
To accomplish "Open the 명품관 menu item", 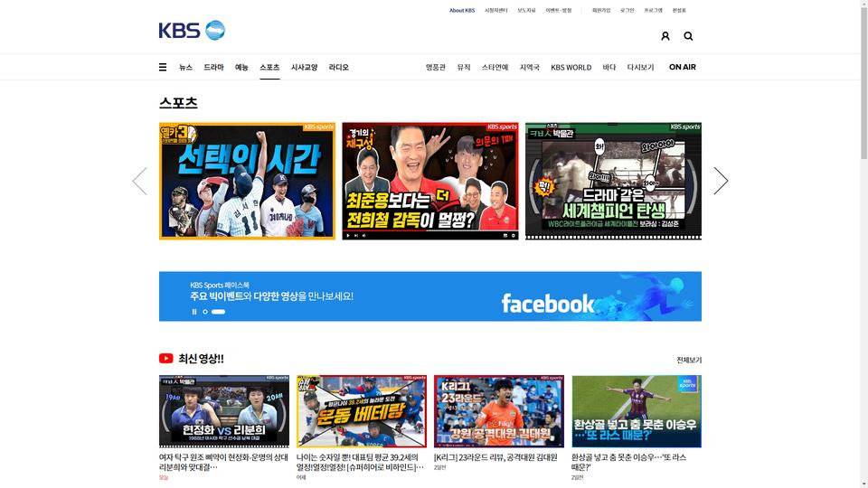I will pyautogui.click(x=436, y=67).
